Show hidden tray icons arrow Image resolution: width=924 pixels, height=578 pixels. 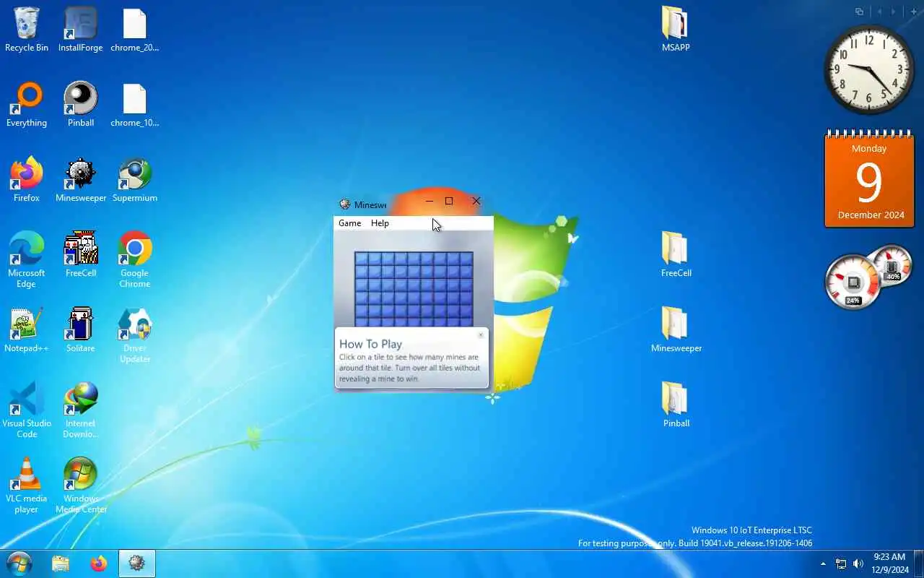tap(823, 564)
